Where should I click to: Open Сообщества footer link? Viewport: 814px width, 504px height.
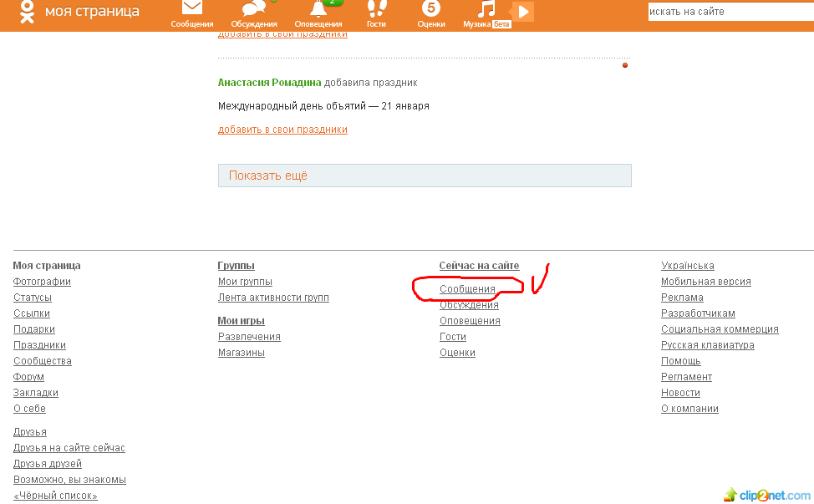43,361
